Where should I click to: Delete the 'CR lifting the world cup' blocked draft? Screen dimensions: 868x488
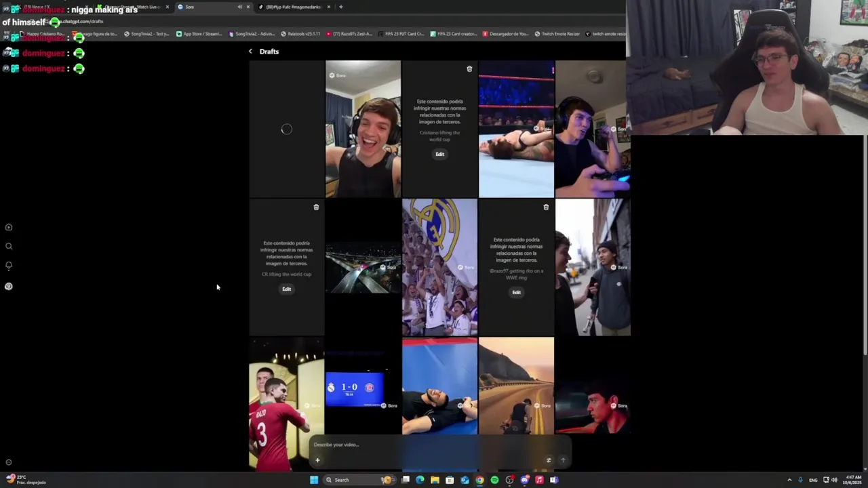(316, 207)
